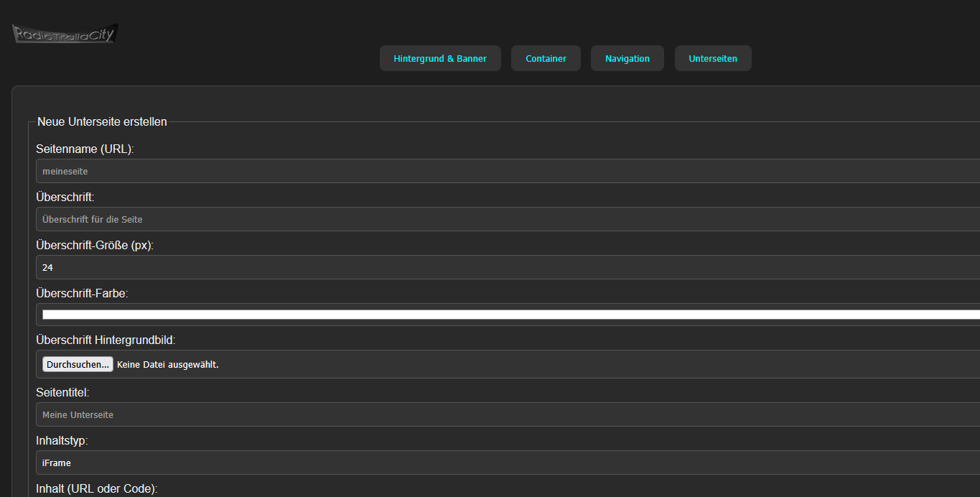Viewport: 980px width, 497px height.
Task: Click the 'Inhalt (URL oder Code):' label
Action: pos(96,489)
